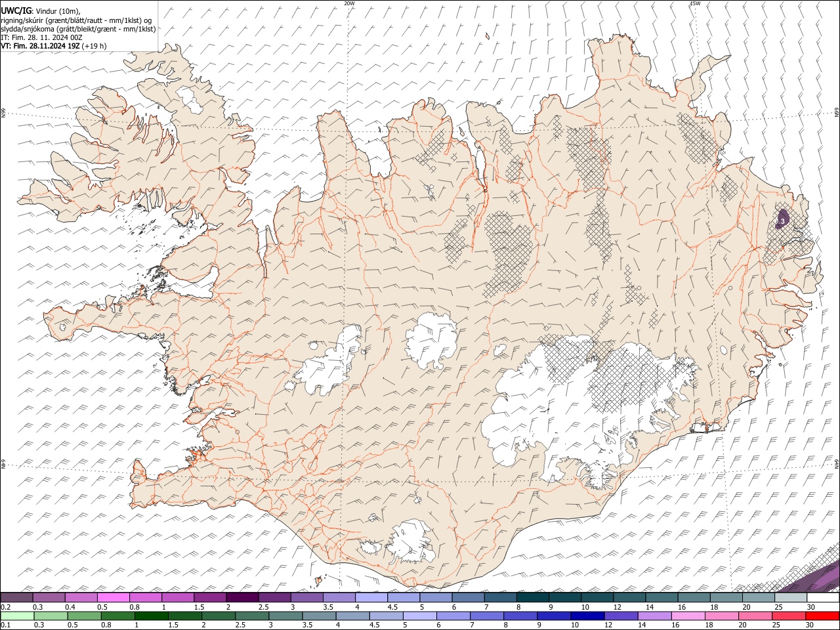Click the '20W' longitude label at top
Image resolution: width=840 pixels, height=630 pixels.
click(x=349, y=3)
